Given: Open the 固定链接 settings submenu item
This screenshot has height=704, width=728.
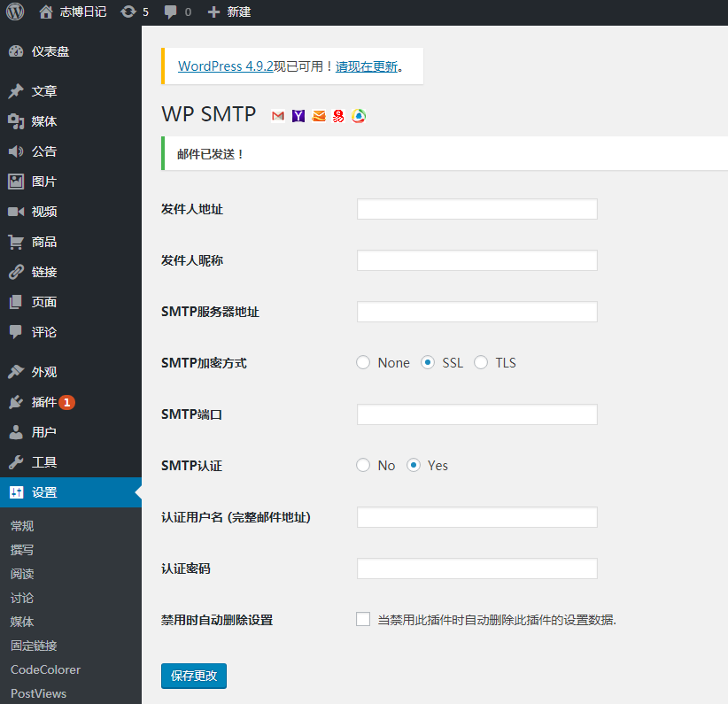Looking at the screenshot, I should pos(34,646).
